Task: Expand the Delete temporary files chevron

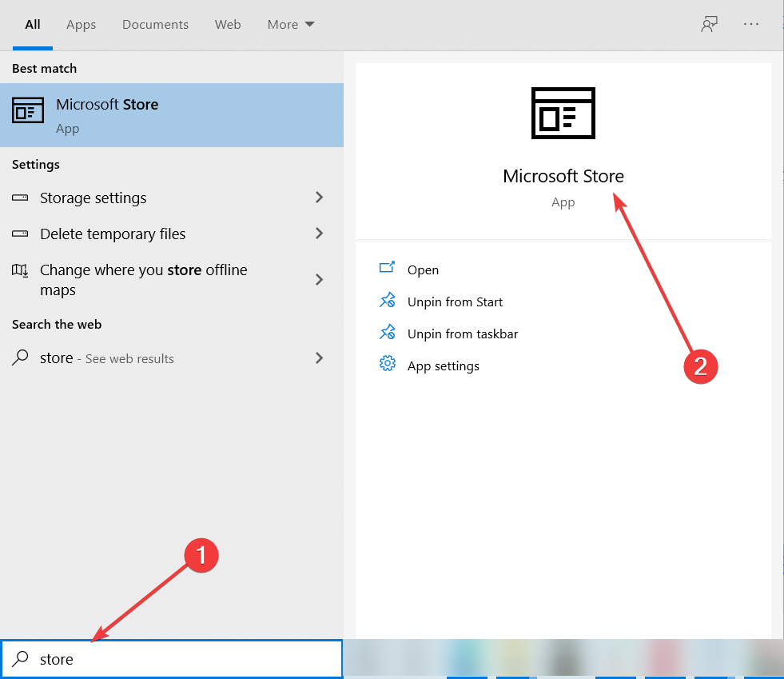Action: 319,234
